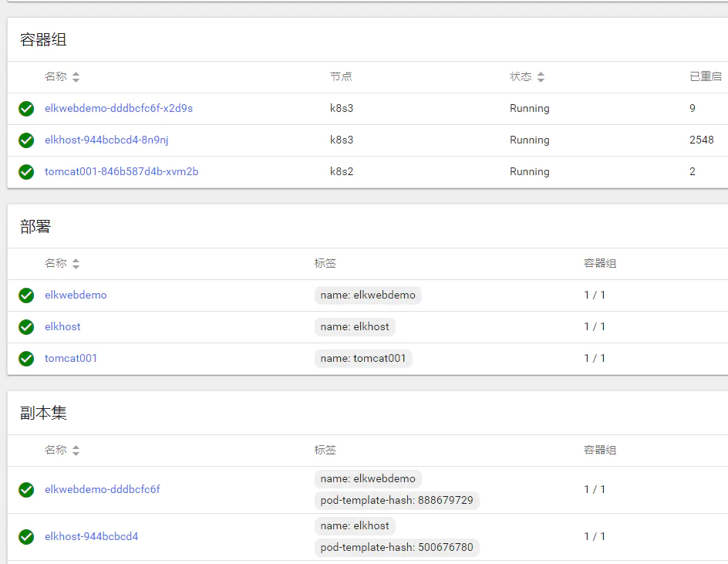Image resolution: width=728 pixels, height=564 pixels.
Task: Open replica set elkwebdemo-dddbcfc6f details
Action: pos(103,489)
